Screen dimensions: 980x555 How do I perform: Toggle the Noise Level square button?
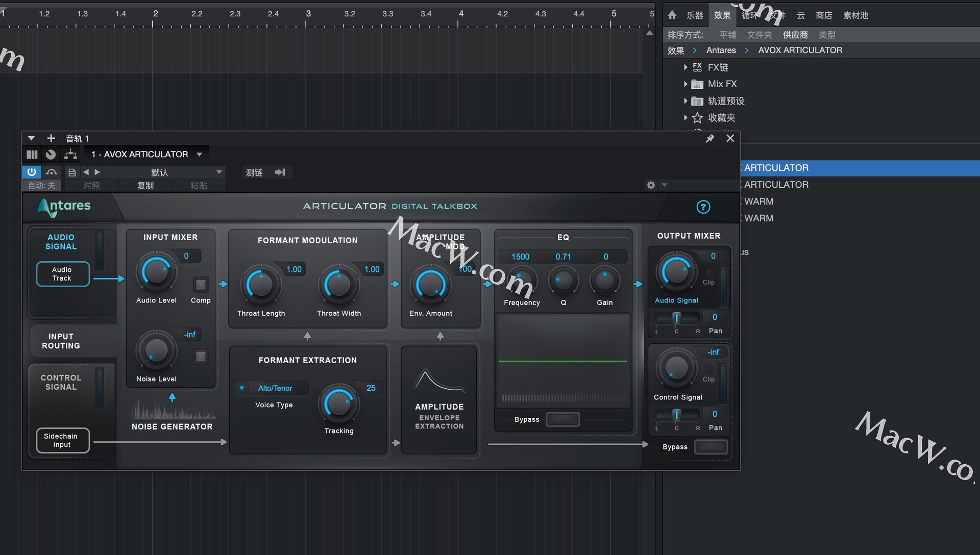201,356
